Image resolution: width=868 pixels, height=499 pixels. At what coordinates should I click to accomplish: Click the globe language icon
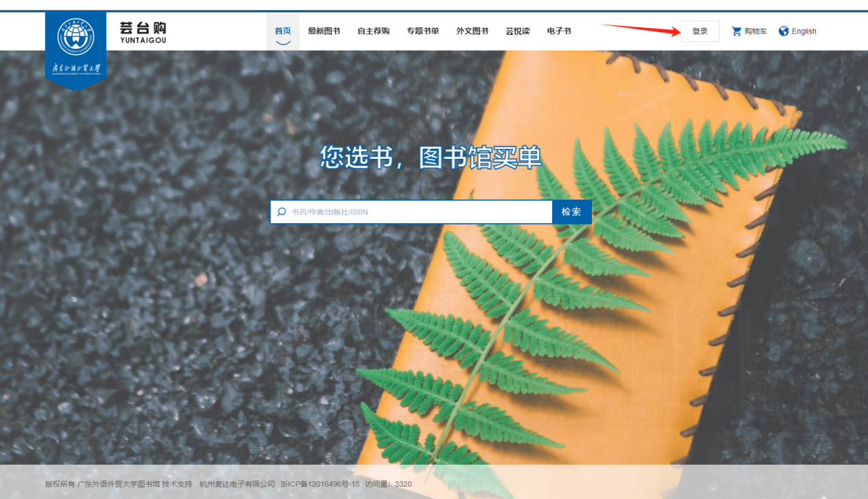point(784,31)
